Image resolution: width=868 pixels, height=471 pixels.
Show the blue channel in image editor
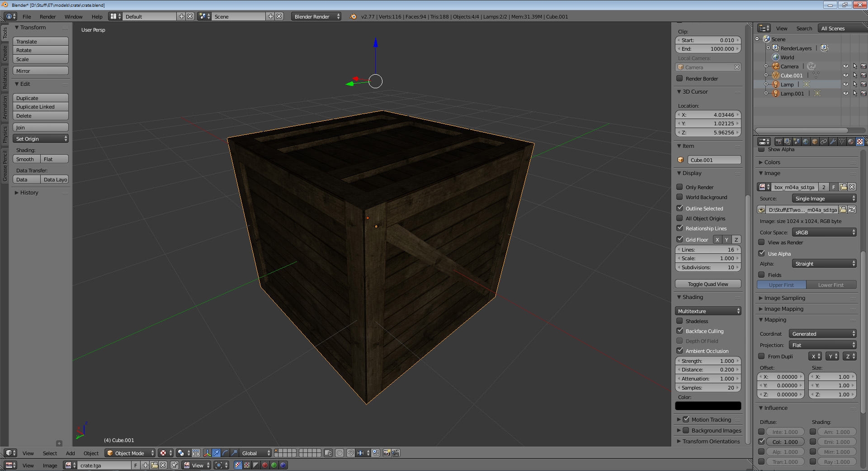click(283, 465)
